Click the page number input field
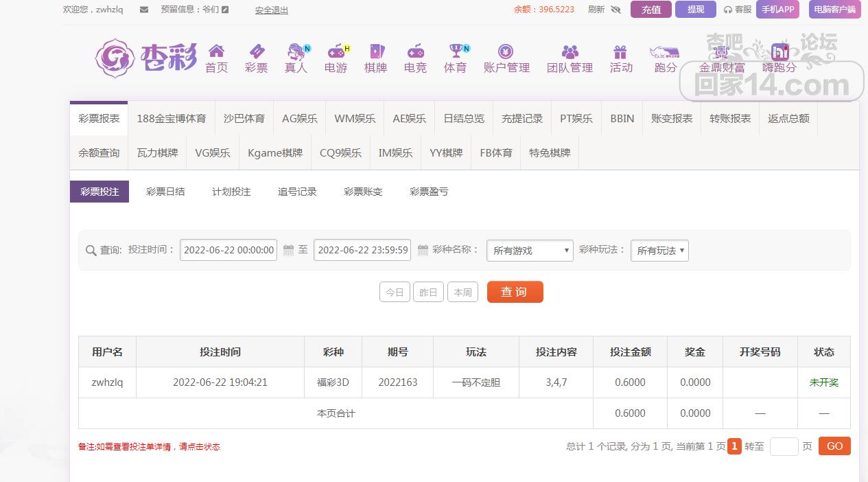 coord(784,446)
